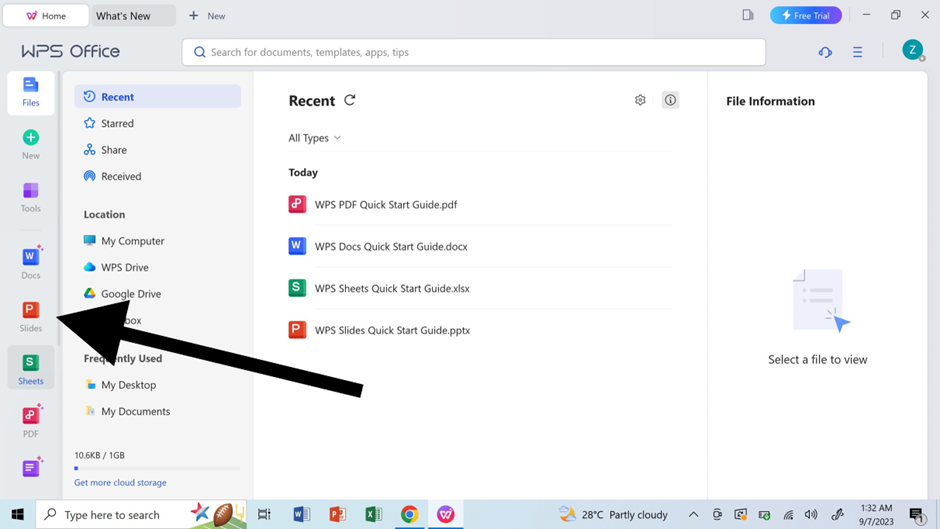Click the xlsx file type icon in list
The width and height of the screenshot is (940, 529).
coord(297,288)
